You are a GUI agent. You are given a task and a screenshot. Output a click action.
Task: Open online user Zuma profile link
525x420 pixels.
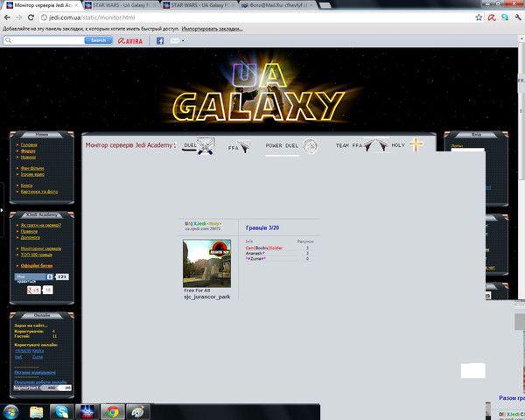pyautogui.click(x=38, y=357)
